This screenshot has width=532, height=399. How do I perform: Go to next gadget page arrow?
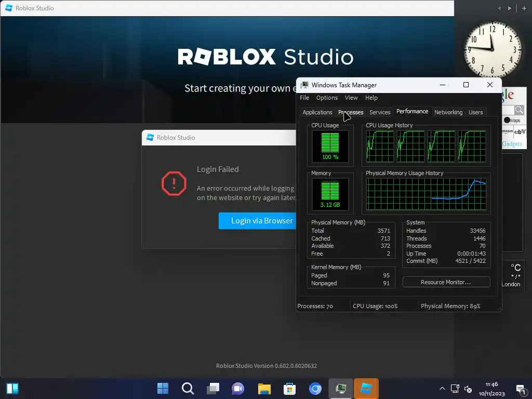coord(509,8)
